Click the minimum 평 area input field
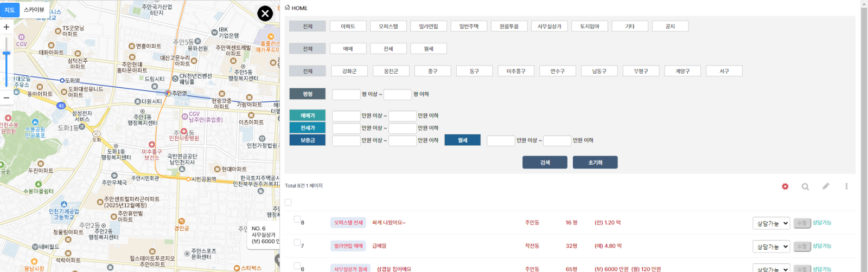Viewport: 868px width, 272px height. pos(346,94)
